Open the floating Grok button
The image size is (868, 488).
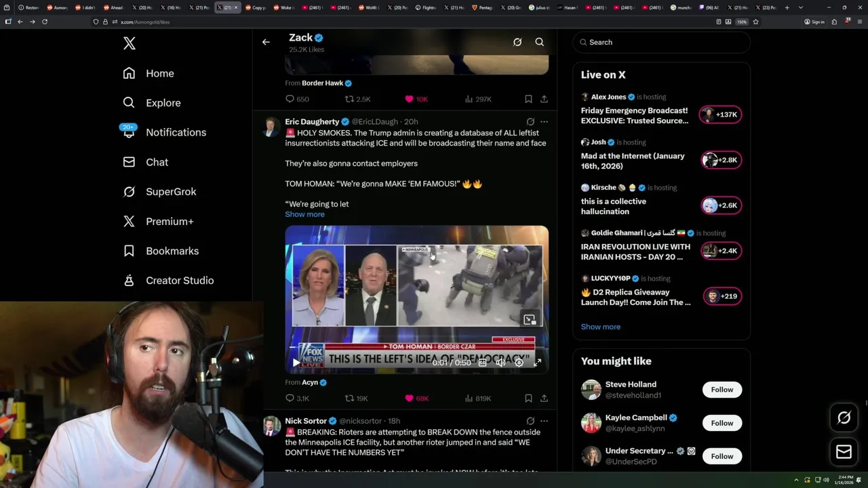point(844,418)
